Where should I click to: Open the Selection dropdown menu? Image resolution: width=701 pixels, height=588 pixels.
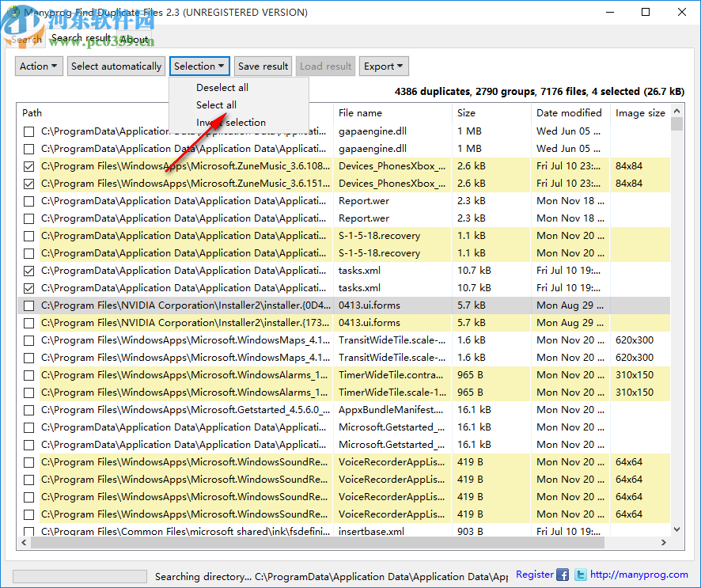tap(199, 66)
